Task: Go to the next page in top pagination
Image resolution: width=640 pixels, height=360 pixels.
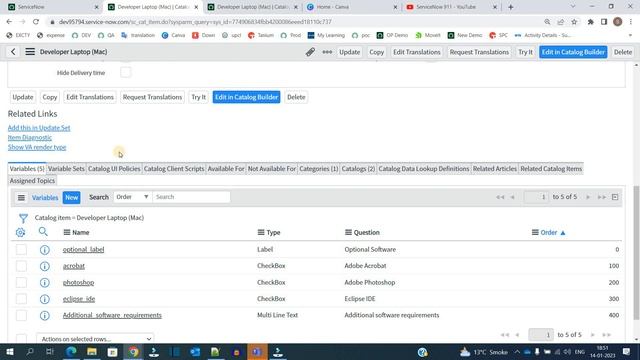Action: coord(588,197)
